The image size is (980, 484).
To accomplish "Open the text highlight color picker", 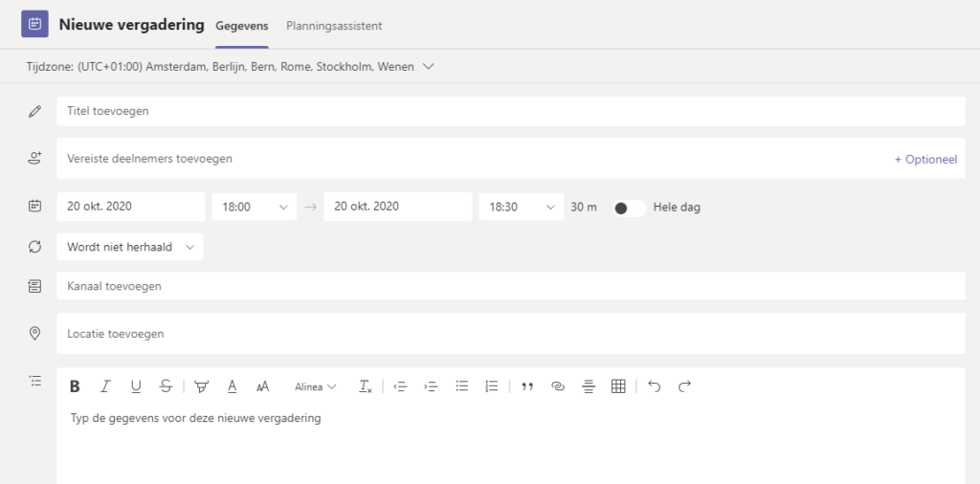I will 201,386.
